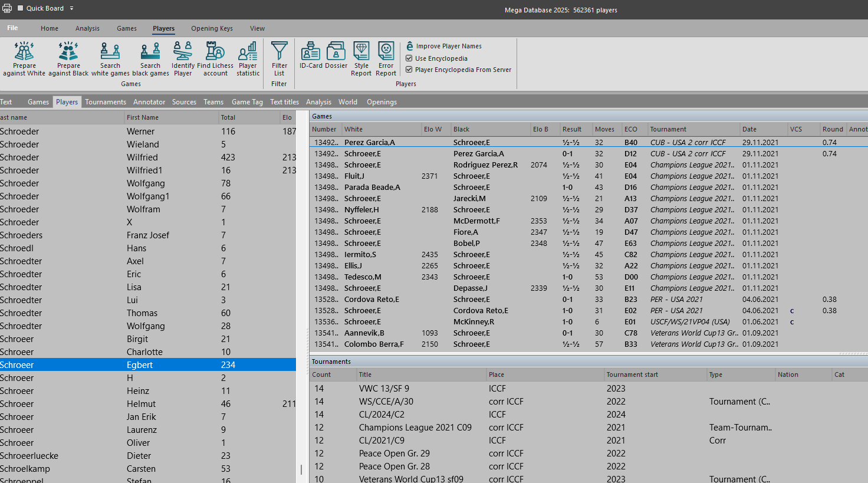The height and width of the screenshot is (483, 868).
Task: Select the World database tab
Action: (348, 102)
